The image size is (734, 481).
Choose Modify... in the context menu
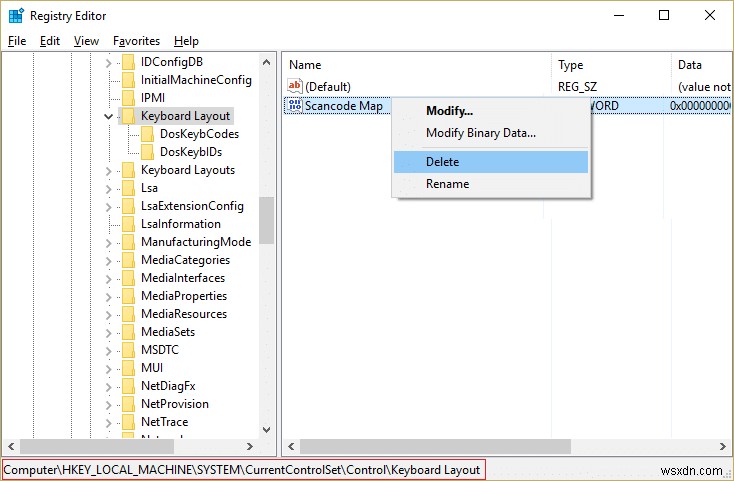pyautogui.click(x=491, y=111)
